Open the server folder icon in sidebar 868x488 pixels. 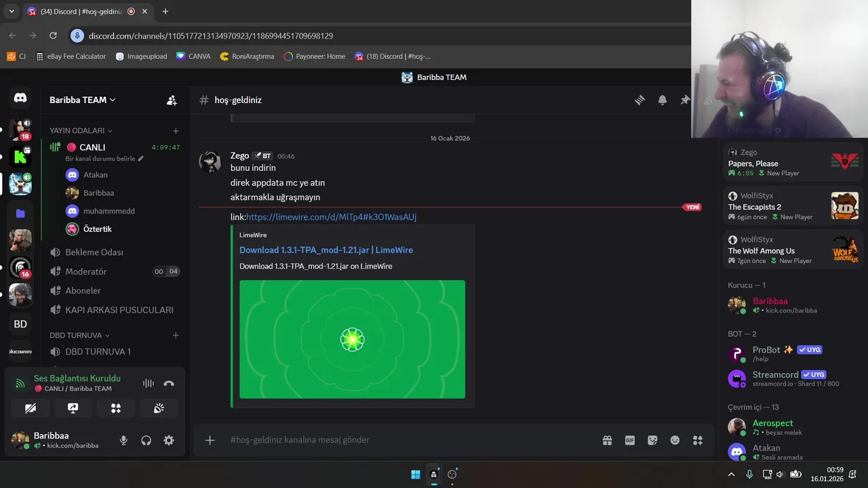pos(20,213)
